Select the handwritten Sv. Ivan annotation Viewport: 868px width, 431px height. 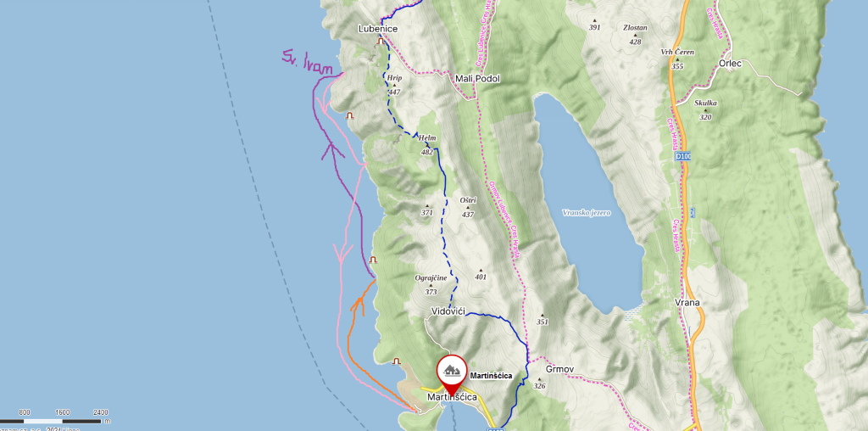[307, 63]
